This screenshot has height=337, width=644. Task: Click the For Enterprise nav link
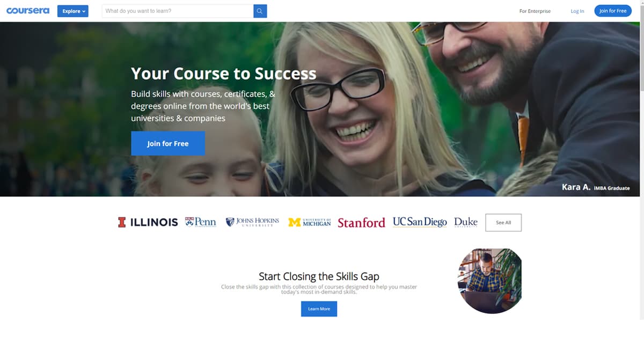[535, 11]
